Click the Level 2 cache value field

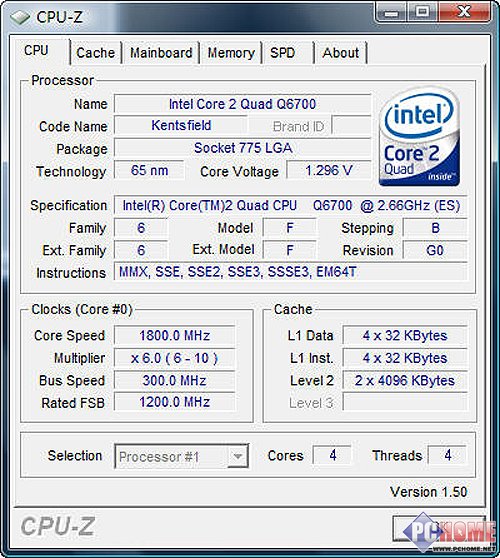pyautogui.click(x=405, y=380)
